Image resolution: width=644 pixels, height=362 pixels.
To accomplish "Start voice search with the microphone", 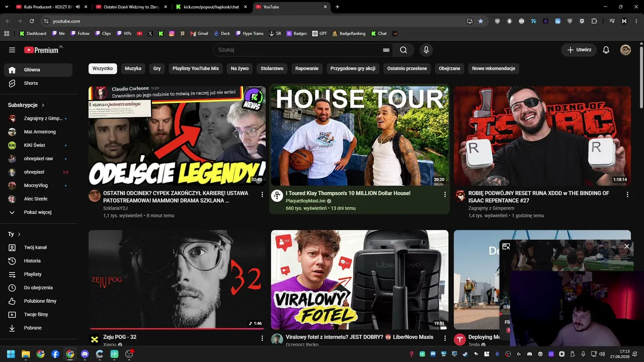I will pos(426,50).
